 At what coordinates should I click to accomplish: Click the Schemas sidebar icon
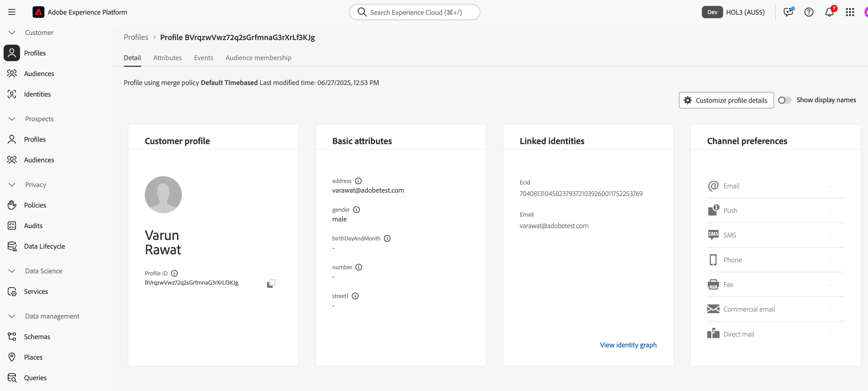12,336
